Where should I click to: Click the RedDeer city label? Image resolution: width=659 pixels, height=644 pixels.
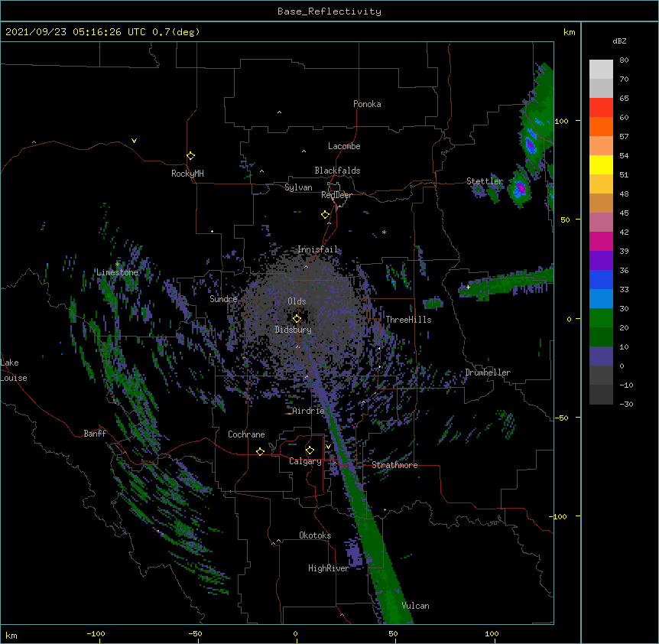pyautogui.click(x=336, y=195)
